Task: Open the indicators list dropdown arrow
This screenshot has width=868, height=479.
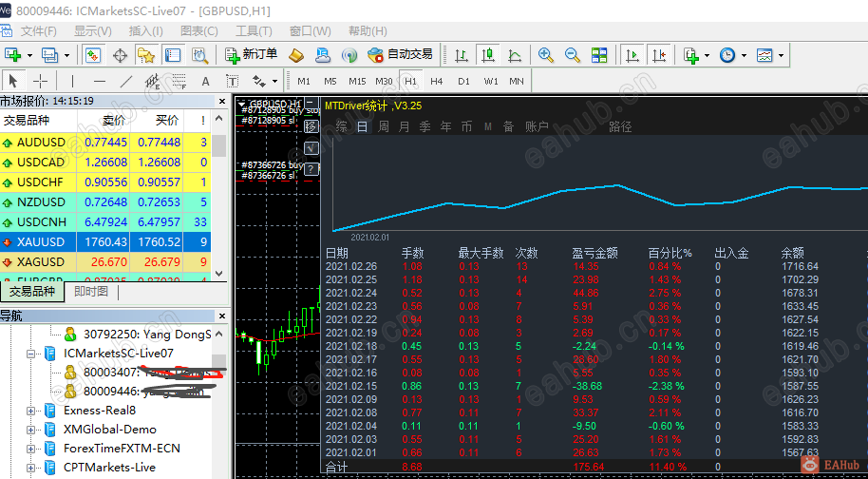Action: (x=707, y=55)
